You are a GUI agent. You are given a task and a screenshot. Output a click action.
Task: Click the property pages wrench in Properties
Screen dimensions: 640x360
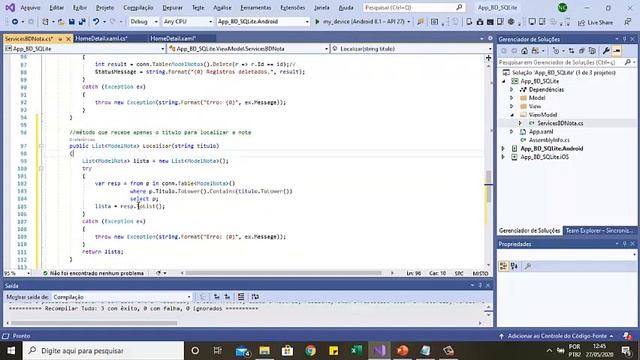point(528,266)
